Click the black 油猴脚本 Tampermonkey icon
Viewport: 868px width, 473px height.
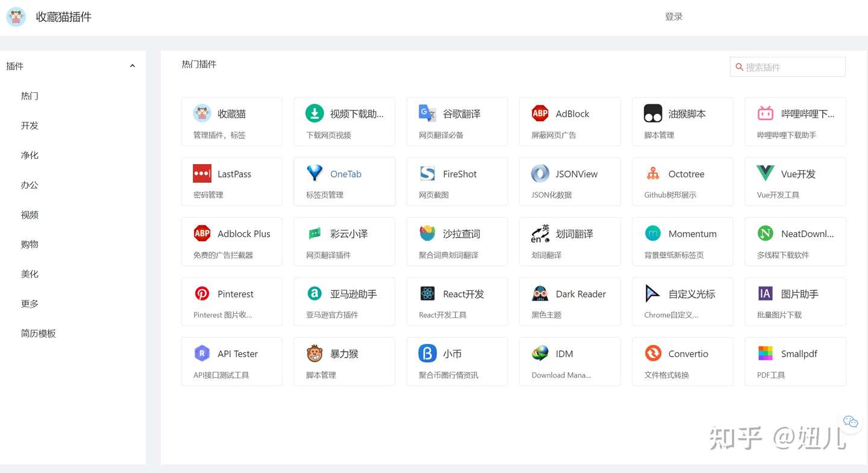coord(653,113)
